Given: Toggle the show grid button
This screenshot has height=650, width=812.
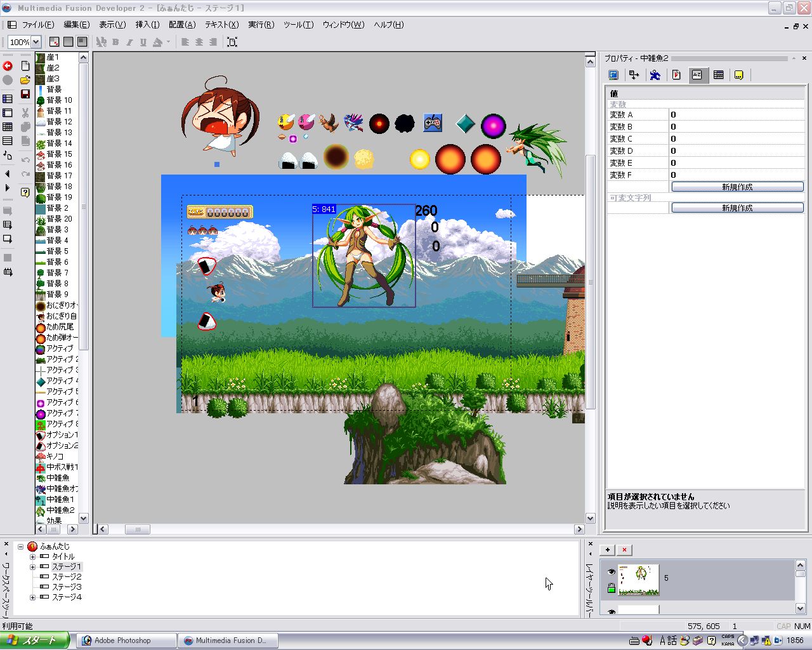Looking at the screenshot, I should tap(69, 42).
